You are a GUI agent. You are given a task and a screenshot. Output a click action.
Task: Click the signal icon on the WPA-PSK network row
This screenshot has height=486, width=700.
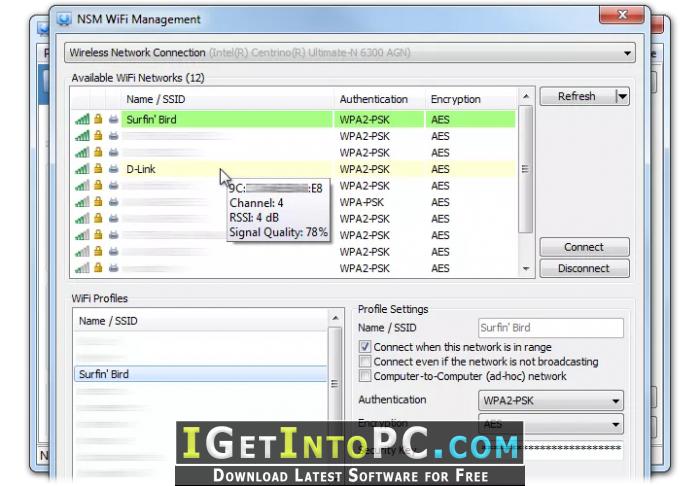(82, 202)
